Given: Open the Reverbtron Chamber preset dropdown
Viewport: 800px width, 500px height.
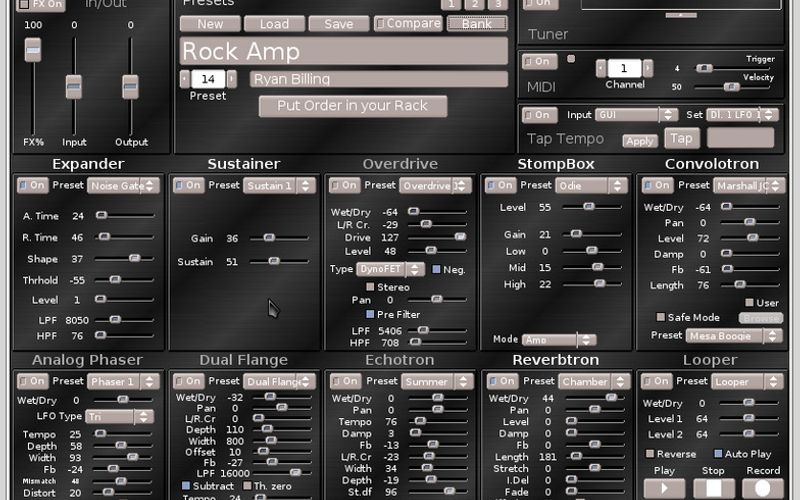Looking at the screenshot, I should point(594,382).
